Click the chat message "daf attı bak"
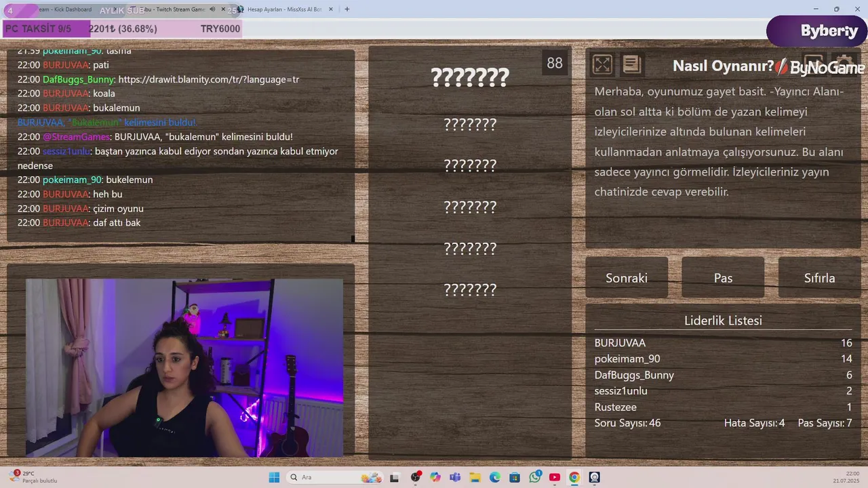The height and width of the screenshot is (488, 868). (x=117, y=223)
